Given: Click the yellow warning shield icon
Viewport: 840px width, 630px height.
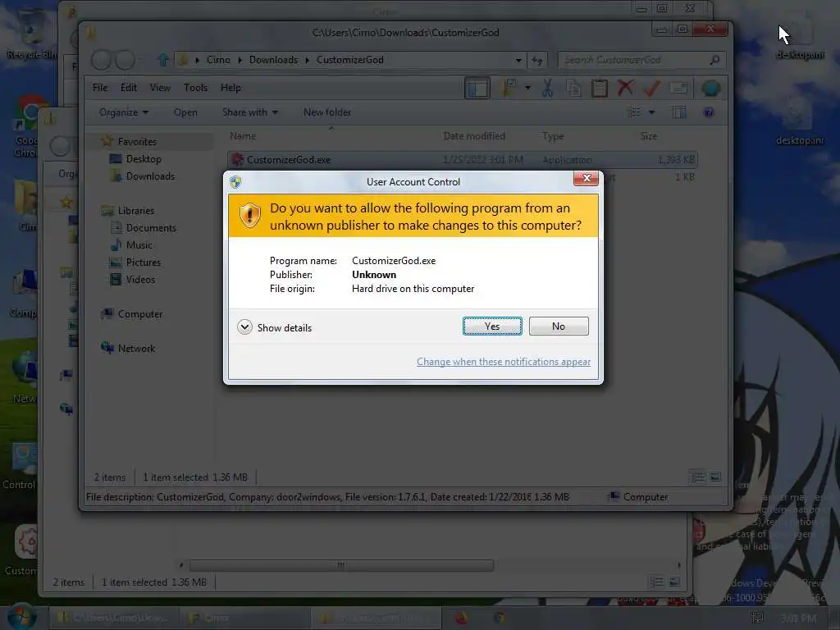Looking at the screenshot, I should point(250,216).
